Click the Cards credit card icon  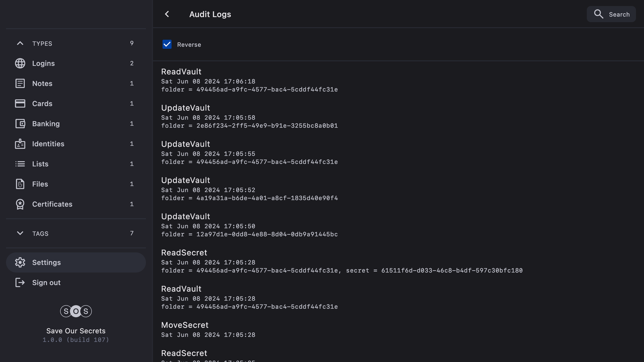click(x=20, y=104)
